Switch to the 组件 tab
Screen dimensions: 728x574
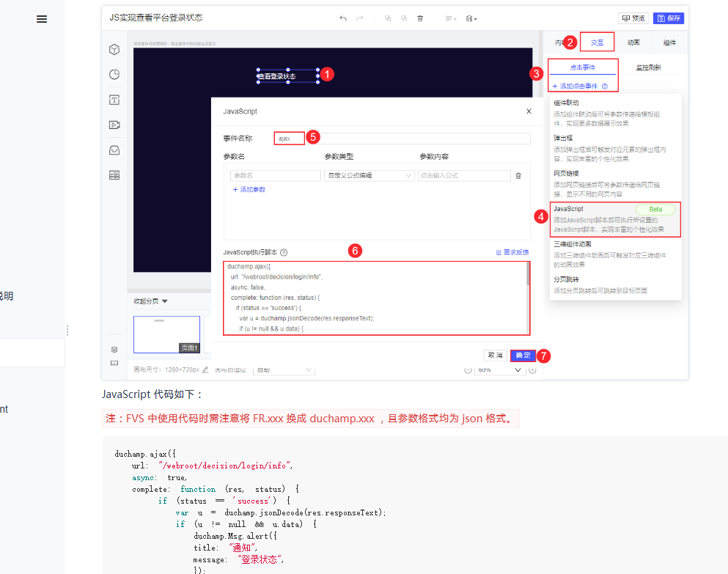tap(669, 43)
